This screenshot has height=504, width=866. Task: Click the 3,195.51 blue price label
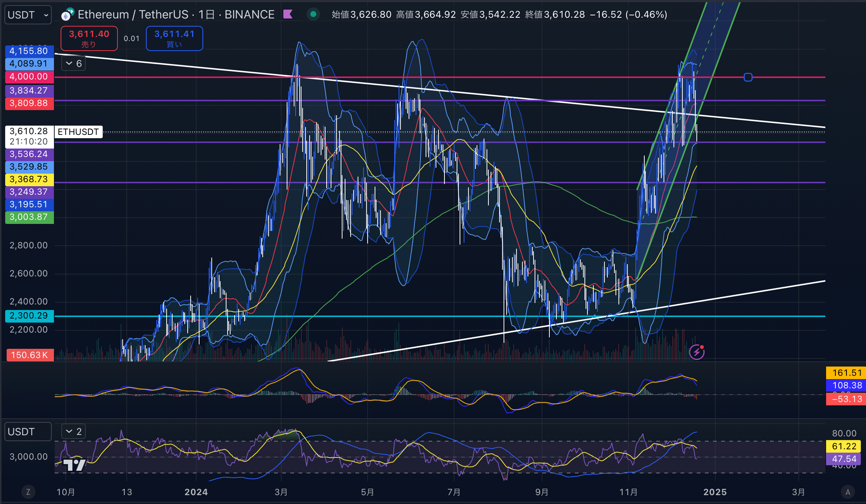coord(30,204)
